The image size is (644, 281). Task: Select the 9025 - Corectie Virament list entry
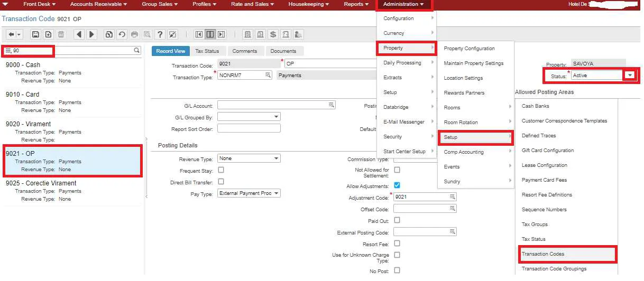coord(73,191)
